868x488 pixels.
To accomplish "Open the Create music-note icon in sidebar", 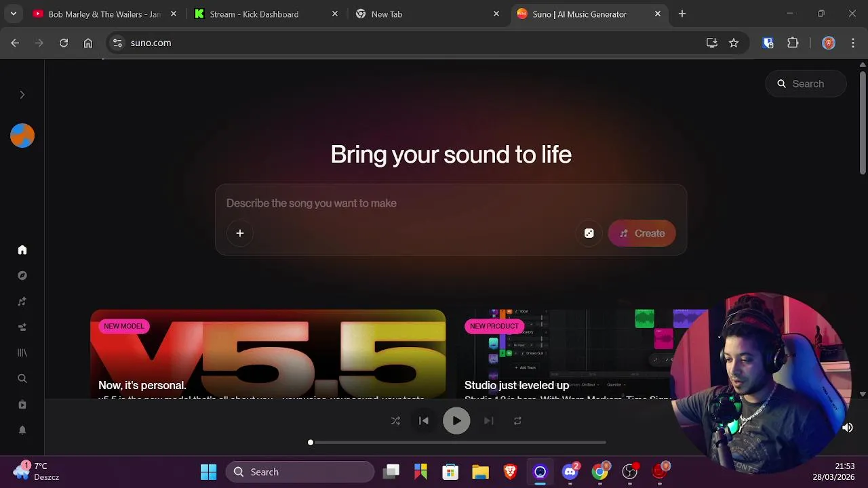I will [x=22, y=302].
